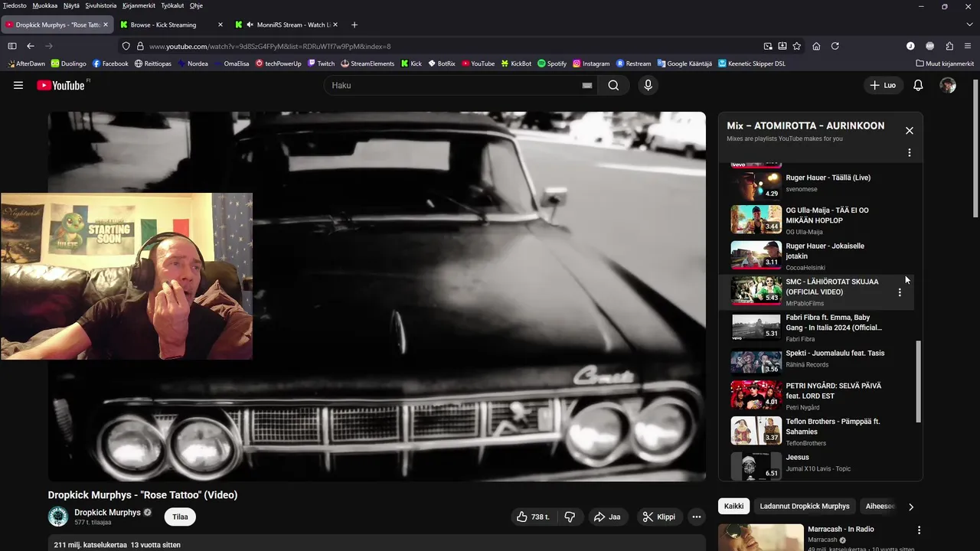Open the Instagram bookmark

tap(591, 64)
